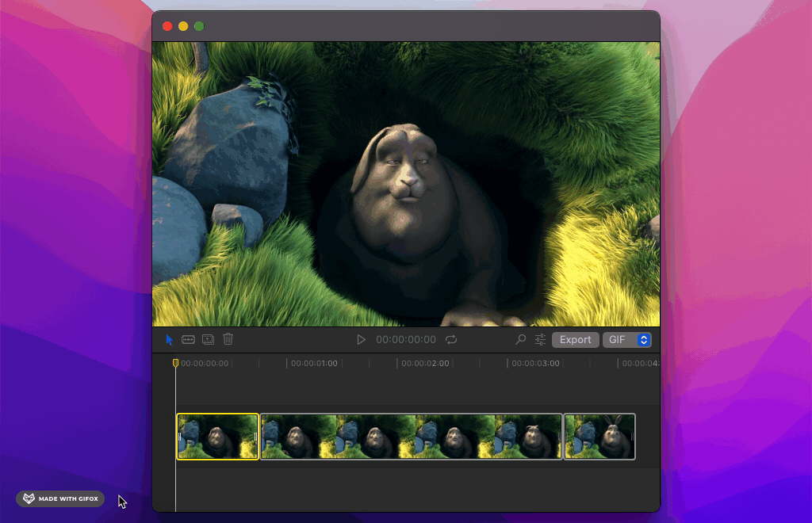Click the right trim handle of last clip
This screenshot has width=812, height=523.
tap(632, 437)
